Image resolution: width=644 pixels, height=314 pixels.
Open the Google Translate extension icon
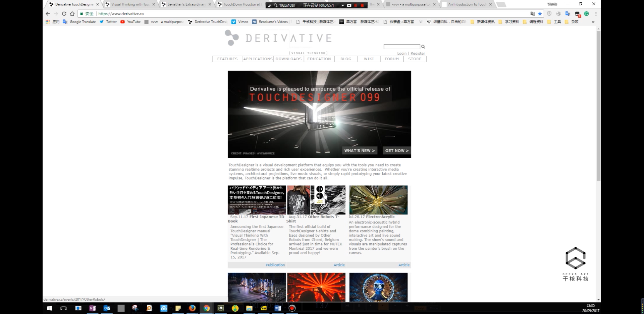pos(568,14)
